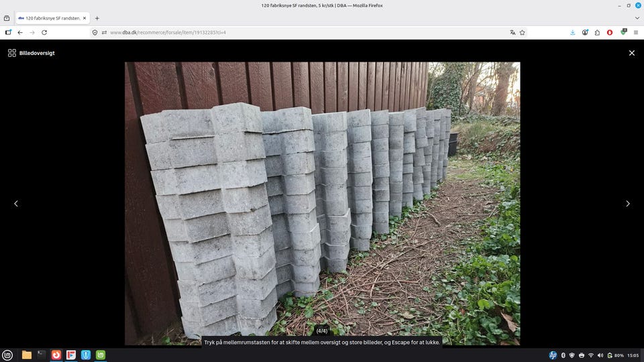Open the Firefox account profile icon
The width and height of the screenshot is (644, 362).
point(585,32)
